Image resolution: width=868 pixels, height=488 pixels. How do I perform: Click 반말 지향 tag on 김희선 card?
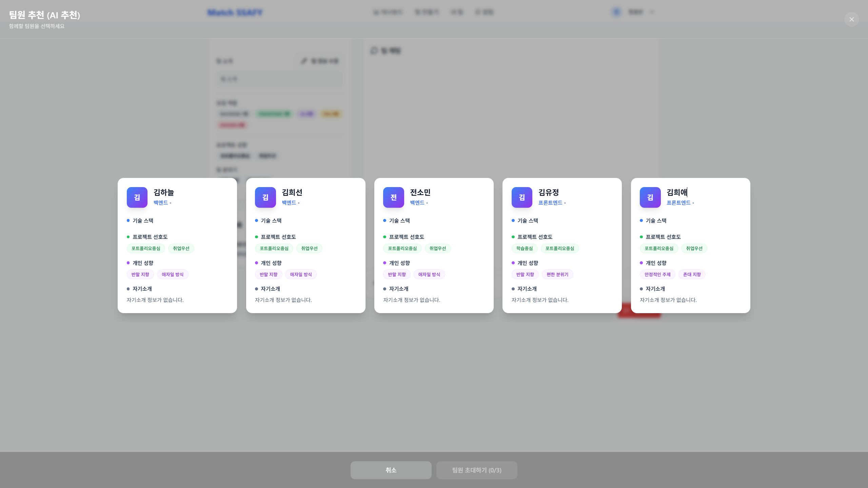click(x=268, y=274)
